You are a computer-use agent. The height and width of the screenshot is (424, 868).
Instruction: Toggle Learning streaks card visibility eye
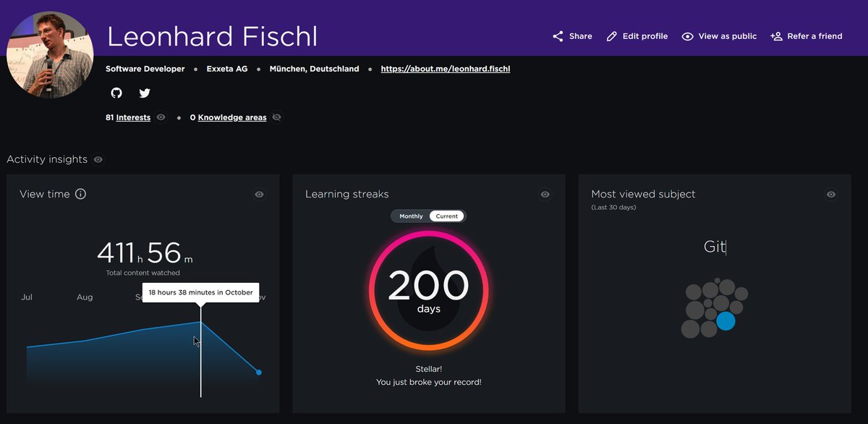pyautogui.click(x=545, y=194)
